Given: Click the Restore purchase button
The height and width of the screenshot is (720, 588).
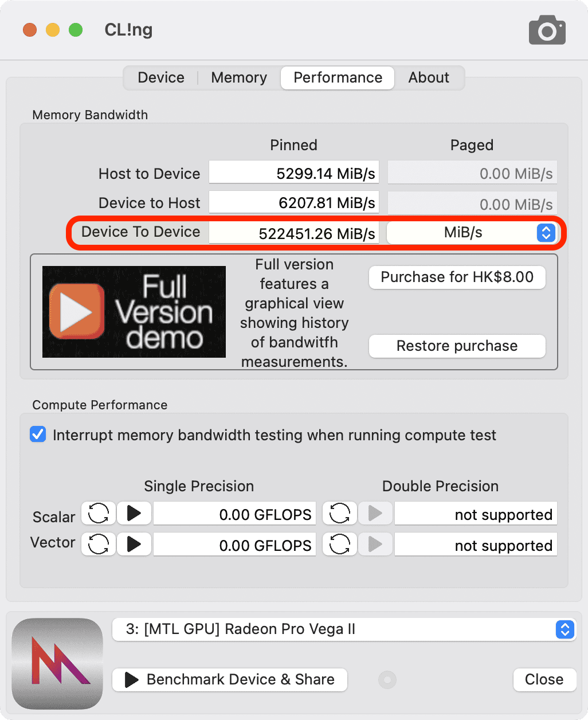Looking at the screenshot, I should 457,346.
